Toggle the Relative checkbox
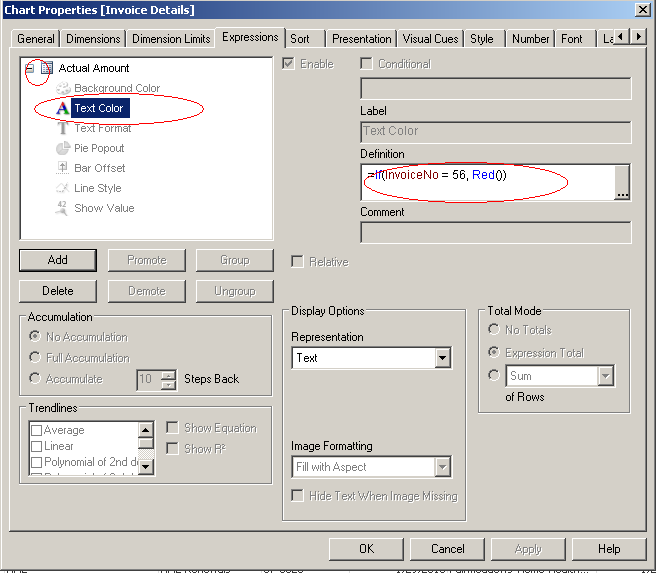656x573 pixels. click(x=297, y=262)
